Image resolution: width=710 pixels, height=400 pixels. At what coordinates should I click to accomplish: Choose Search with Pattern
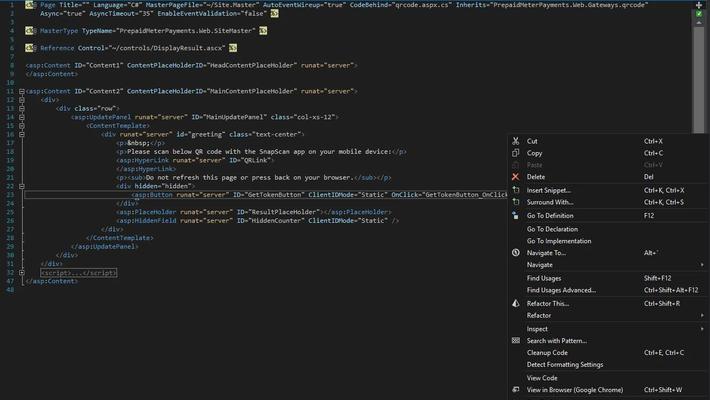point(609,341)
